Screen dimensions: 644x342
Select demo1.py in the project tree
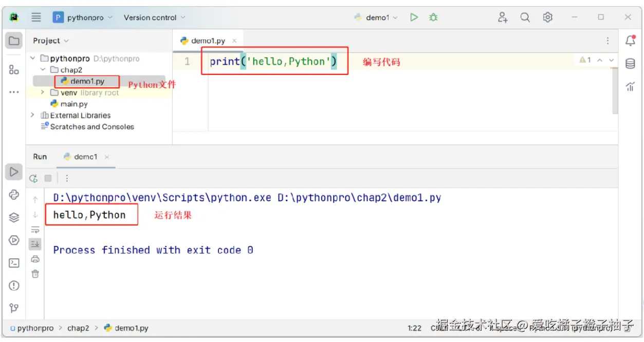click(x=87, y=81)
